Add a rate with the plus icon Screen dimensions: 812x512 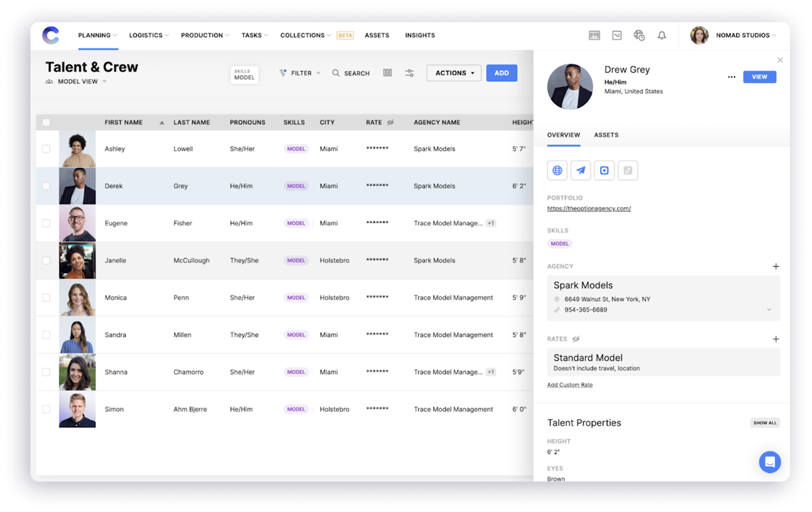tap(776, 339)
